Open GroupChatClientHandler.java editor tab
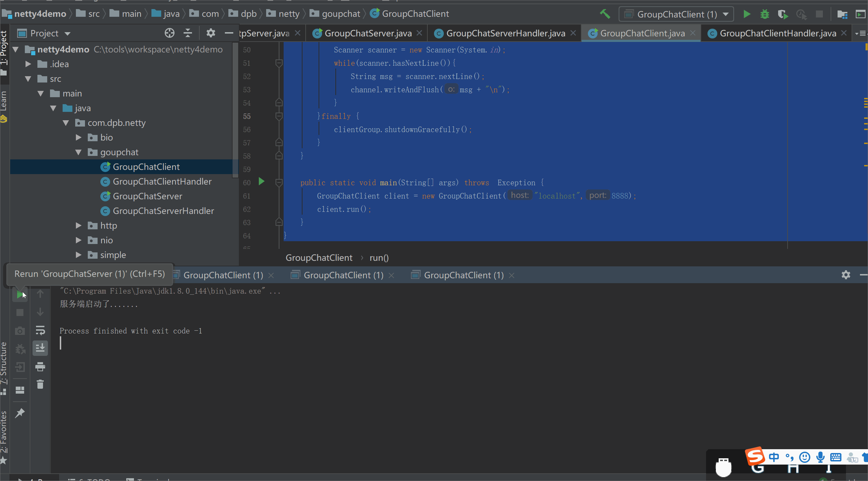This screenshot has height=481, width=868. tap(778, 33)
